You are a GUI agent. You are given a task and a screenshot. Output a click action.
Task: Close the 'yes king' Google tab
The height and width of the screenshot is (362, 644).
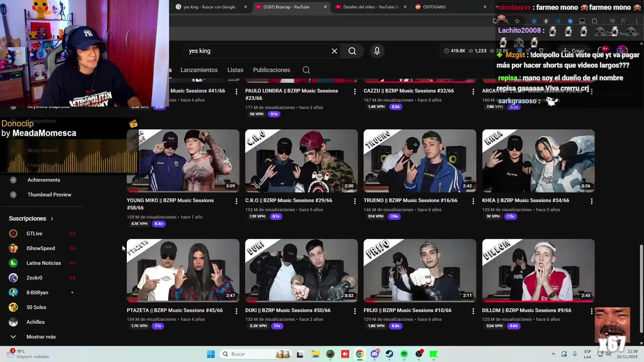[x=246, y=7]
